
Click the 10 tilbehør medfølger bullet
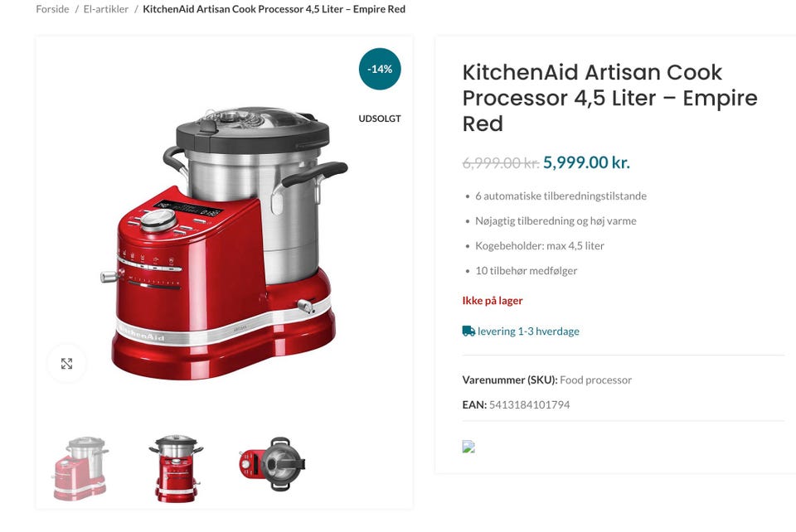[526, 271]
